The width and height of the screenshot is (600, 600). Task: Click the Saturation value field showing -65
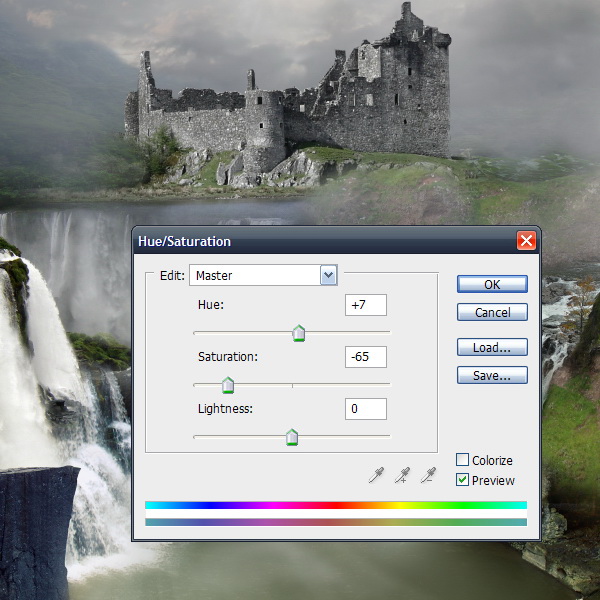click(x=365, y=357)
